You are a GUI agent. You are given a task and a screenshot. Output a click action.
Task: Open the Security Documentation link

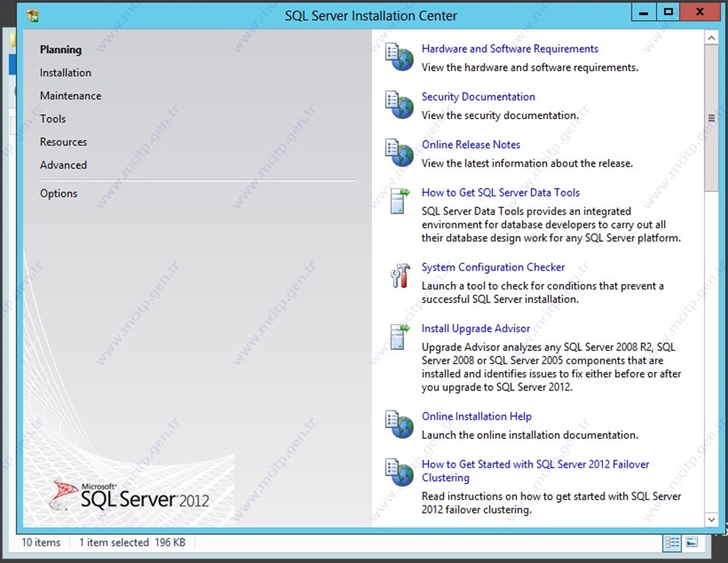(478, 97)
